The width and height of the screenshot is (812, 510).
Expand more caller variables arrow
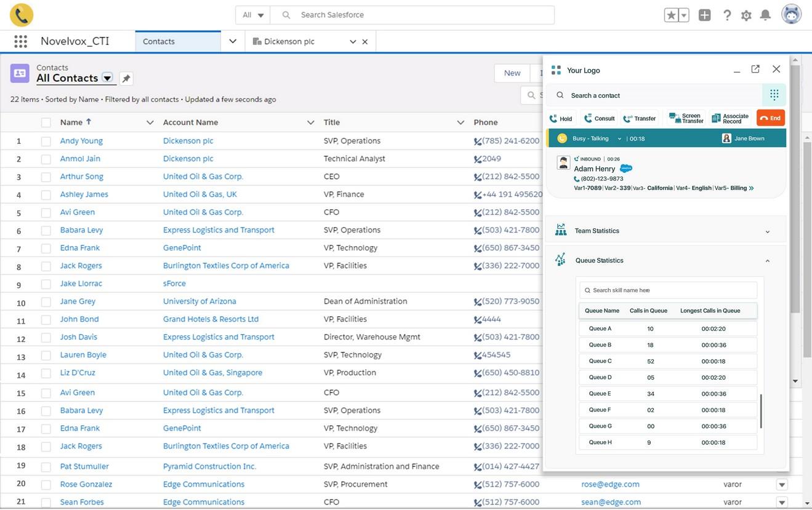(x=751, y=188)
